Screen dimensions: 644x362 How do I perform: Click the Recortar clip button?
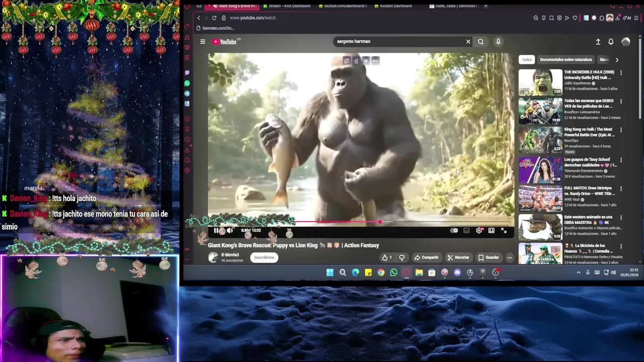pos(458,257)
